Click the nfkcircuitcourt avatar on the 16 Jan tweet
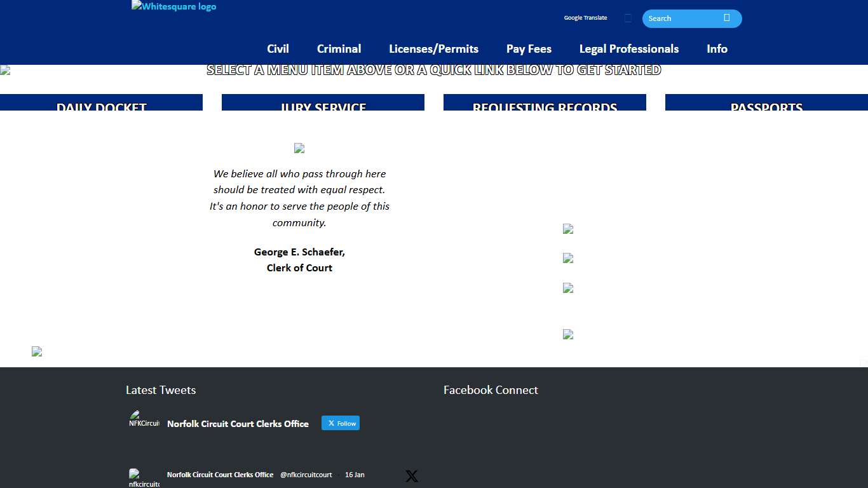The width and height of the screenshot is (868, 488). (x=144, y=478)
